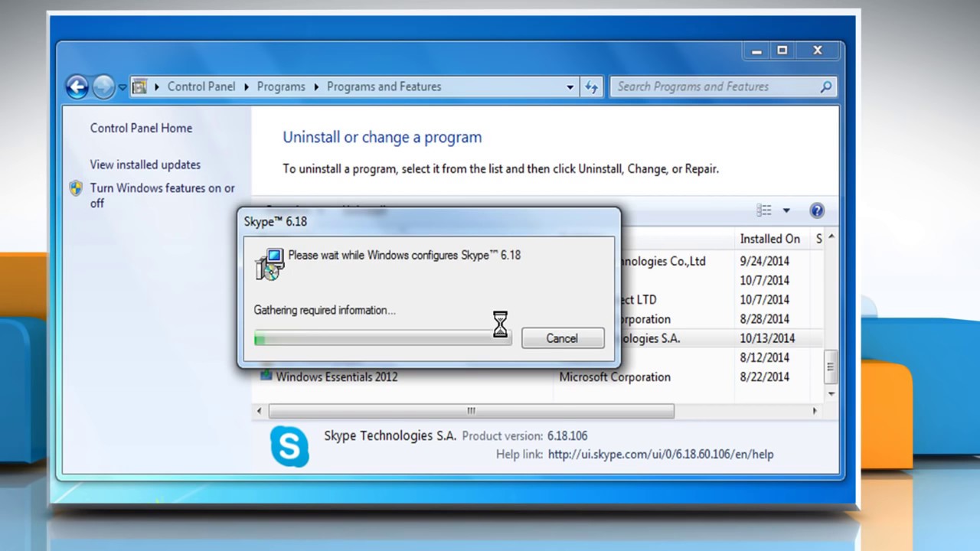Close the Programs and Features window

pyautogui.click(x=818, y=51)
